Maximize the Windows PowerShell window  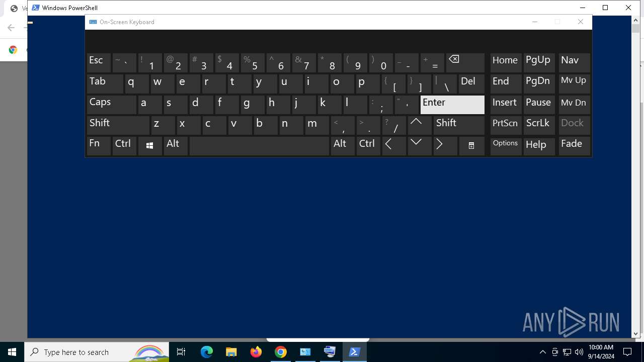[605, 8]
